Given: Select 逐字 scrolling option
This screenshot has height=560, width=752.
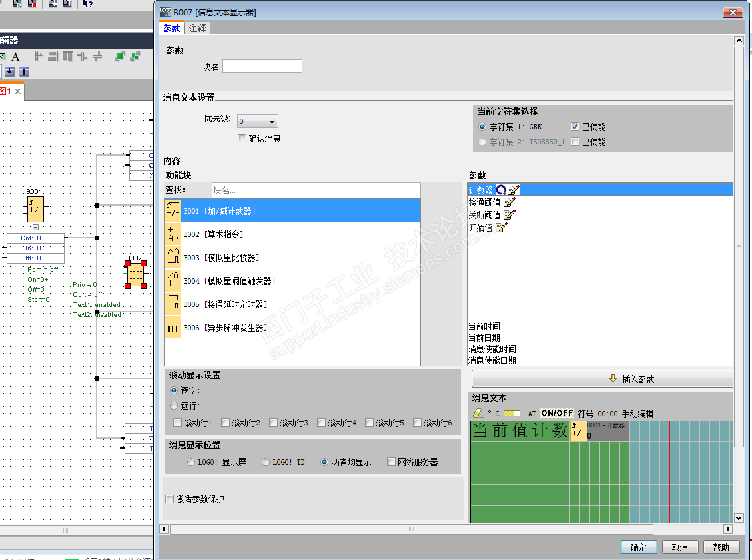Looking at the screenshot, I should [x=174, y=390].
